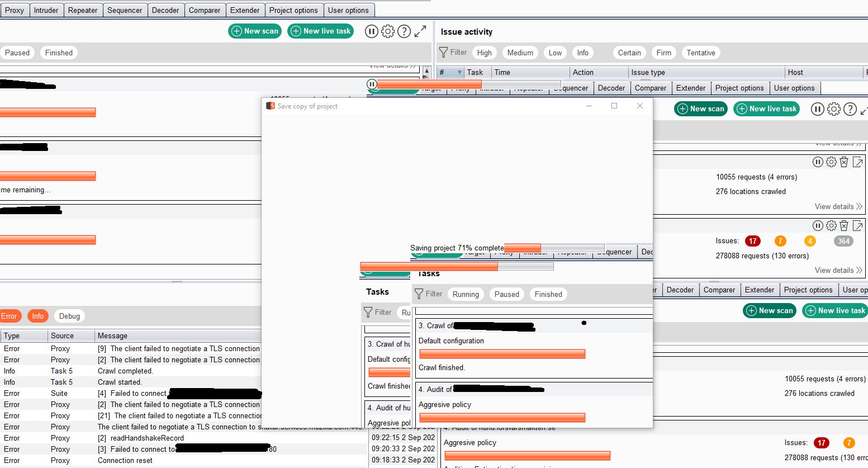Image resolution: width=868 pixels, height=468 pixels.
Task: Pause icon in the 278088 requests task card
Action: [x=818, y=226]
